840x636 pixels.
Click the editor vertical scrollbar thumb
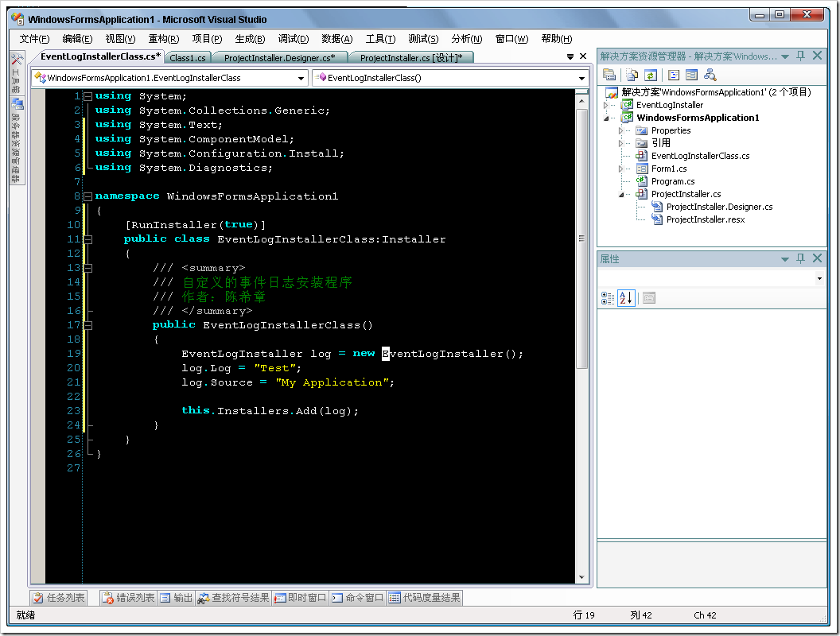pyautogui.click(x=581, y=238)
